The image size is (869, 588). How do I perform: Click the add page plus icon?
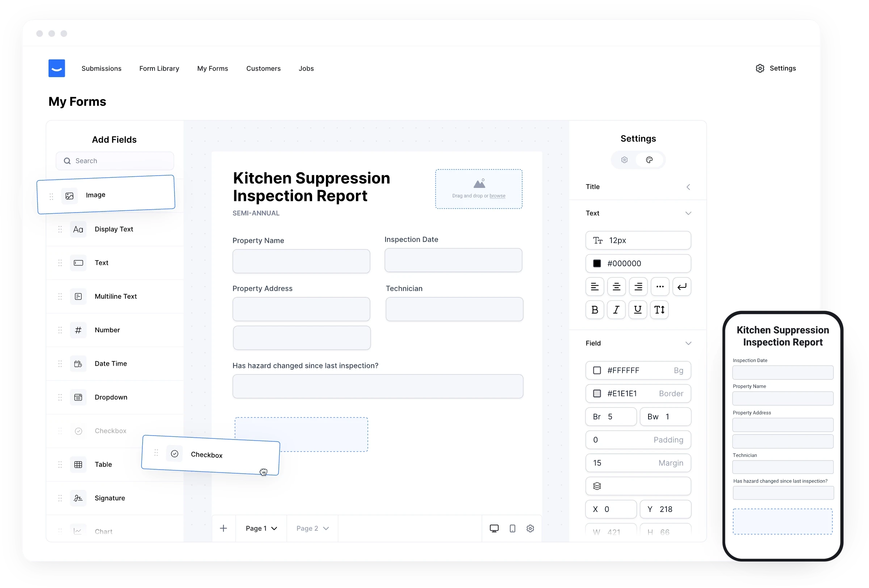(x=223, y=528)
